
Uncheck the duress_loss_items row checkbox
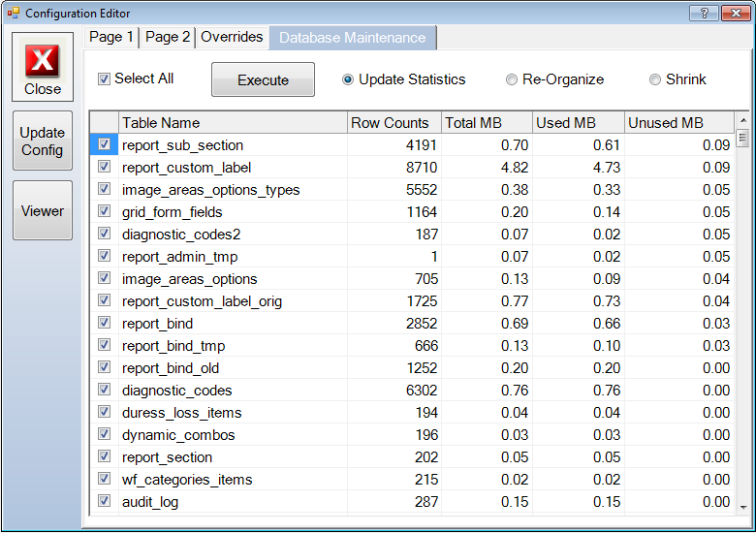coord(104,412)
